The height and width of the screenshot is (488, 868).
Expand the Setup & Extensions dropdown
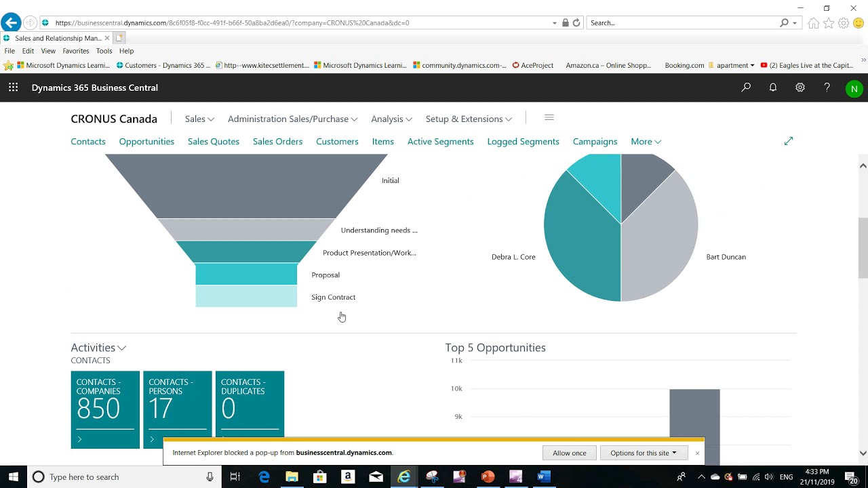pyautogui.click(x=469, y=119)
